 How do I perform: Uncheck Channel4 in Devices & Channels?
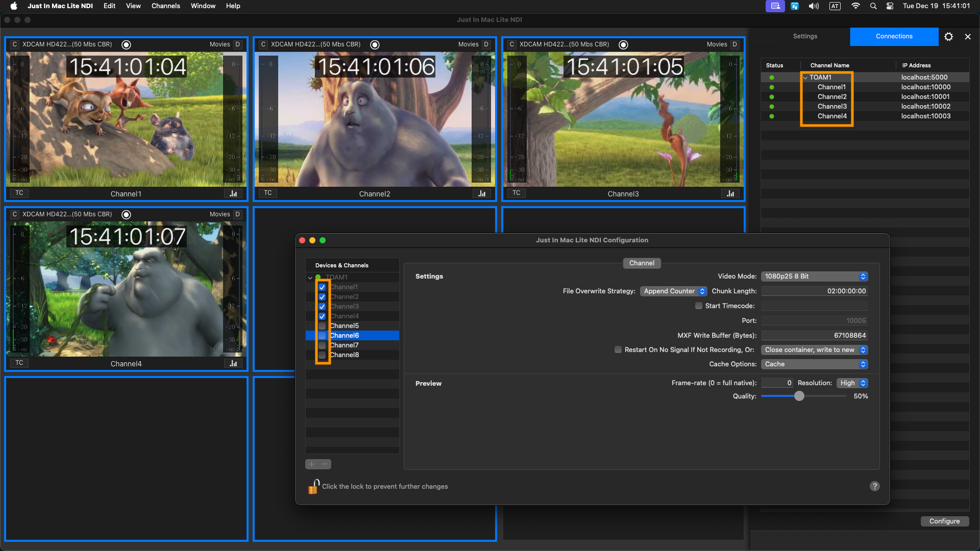(x=322, y=316)
